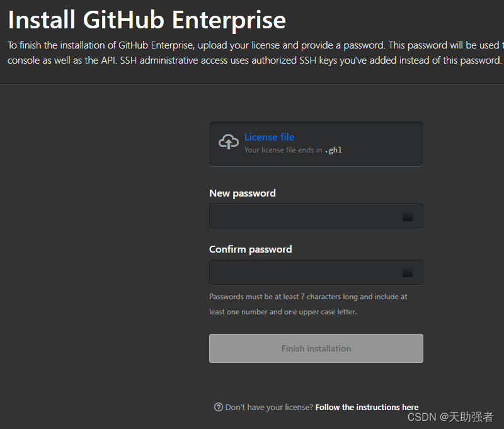Click the Install GitHub Enterprise heading
The width and height of the screenshot is (504, 429).
[x=146, y=20]
